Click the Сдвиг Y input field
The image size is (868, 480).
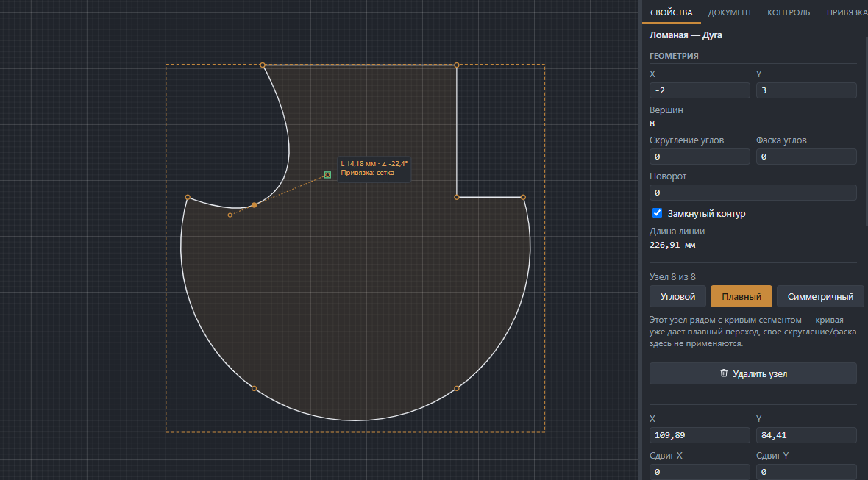point(806,472)
